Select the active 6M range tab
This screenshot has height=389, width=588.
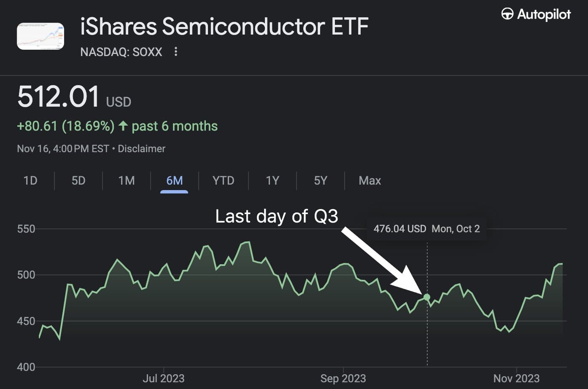[174, 181]
